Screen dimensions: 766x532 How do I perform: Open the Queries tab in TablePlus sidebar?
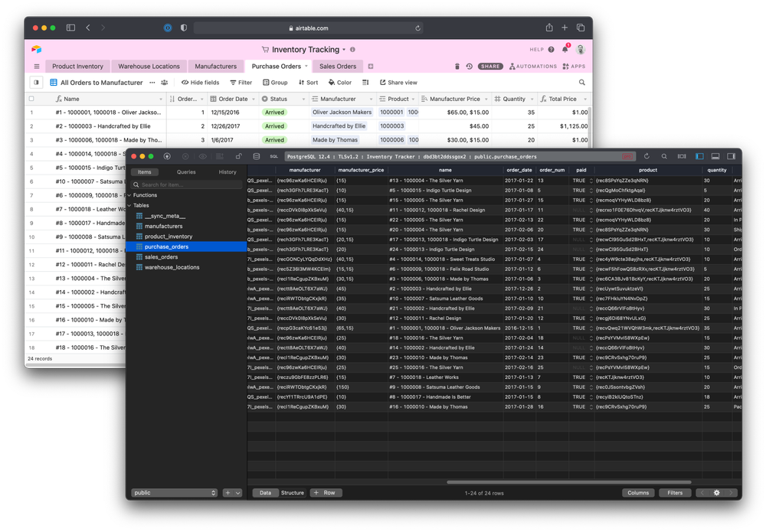186,171
